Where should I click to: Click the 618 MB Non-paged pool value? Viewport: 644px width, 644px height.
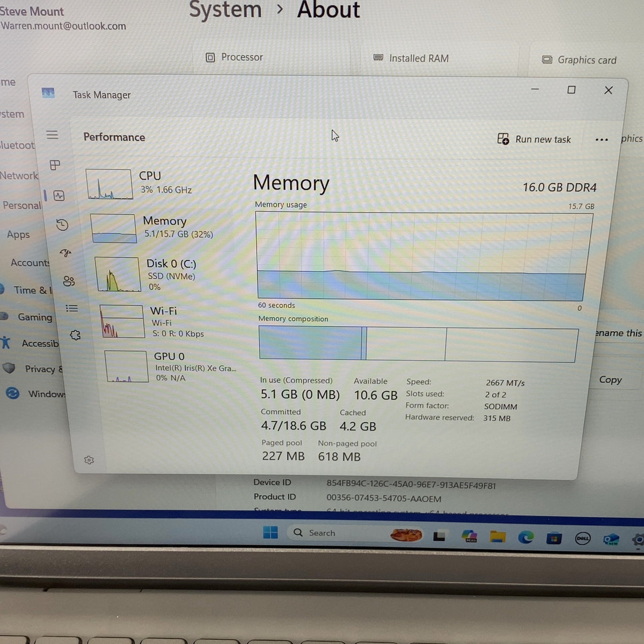tap(339, 457)
